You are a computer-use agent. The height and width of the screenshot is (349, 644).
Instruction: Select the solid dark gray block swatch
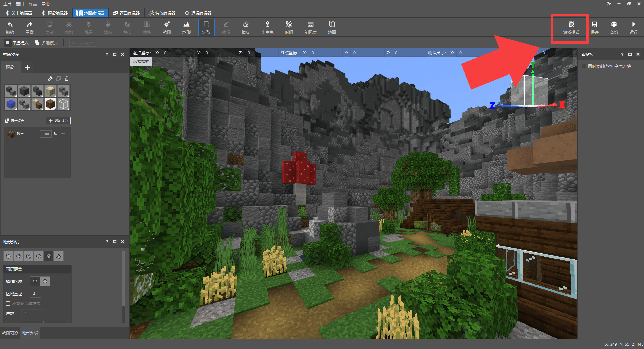tap(24, 91)
